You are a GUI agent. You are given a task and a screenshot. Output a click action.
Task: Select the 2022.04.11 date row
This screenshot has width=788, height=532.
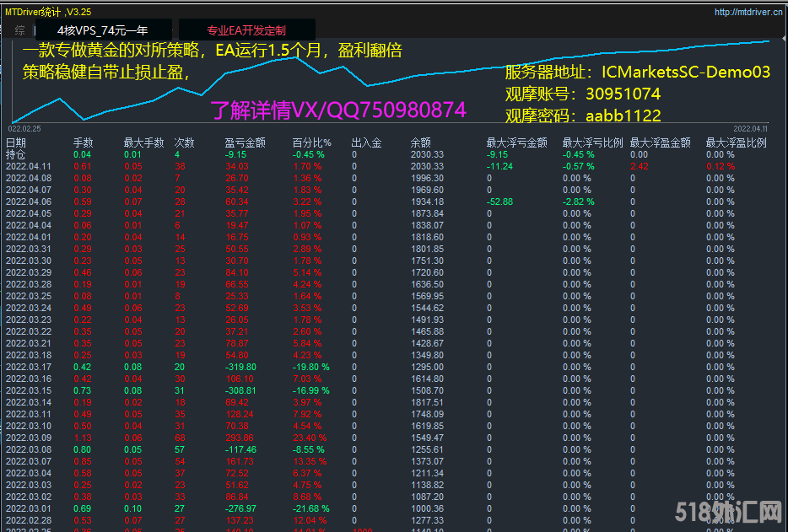28,167
